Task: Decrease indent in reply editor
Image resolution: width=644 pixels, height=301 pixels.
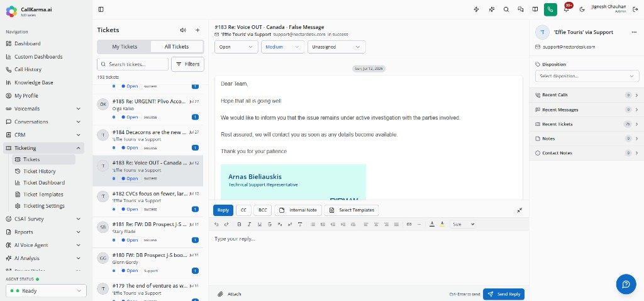Action: pyautogui.click(x=333, y=225)
